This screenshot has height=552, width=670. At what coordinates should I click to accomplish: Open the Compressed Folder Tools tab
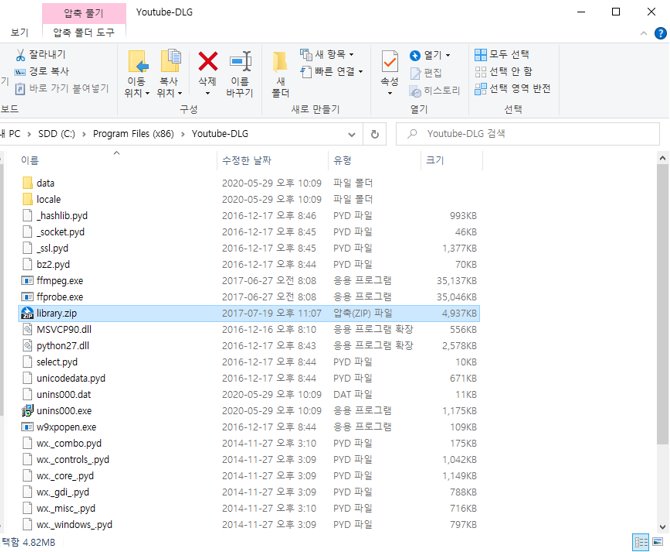84,32
